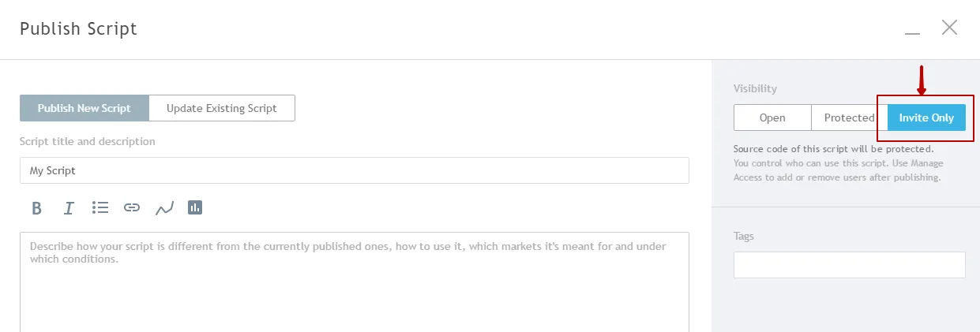Viewport: 980px width, 332px height.
Task: Choose Invite Only visibility
Action: [926, 118]
